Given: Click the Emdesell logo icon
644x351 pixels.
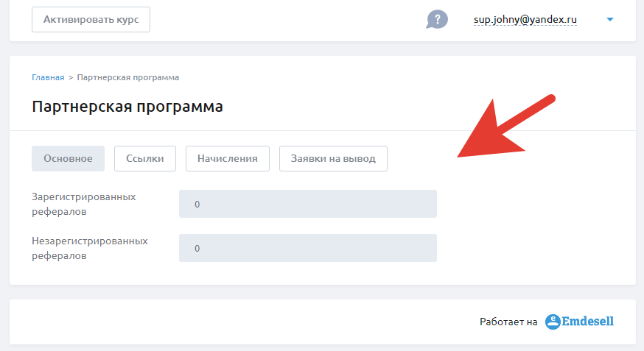Looking at the screenshot, I should [x=553, y=322].
